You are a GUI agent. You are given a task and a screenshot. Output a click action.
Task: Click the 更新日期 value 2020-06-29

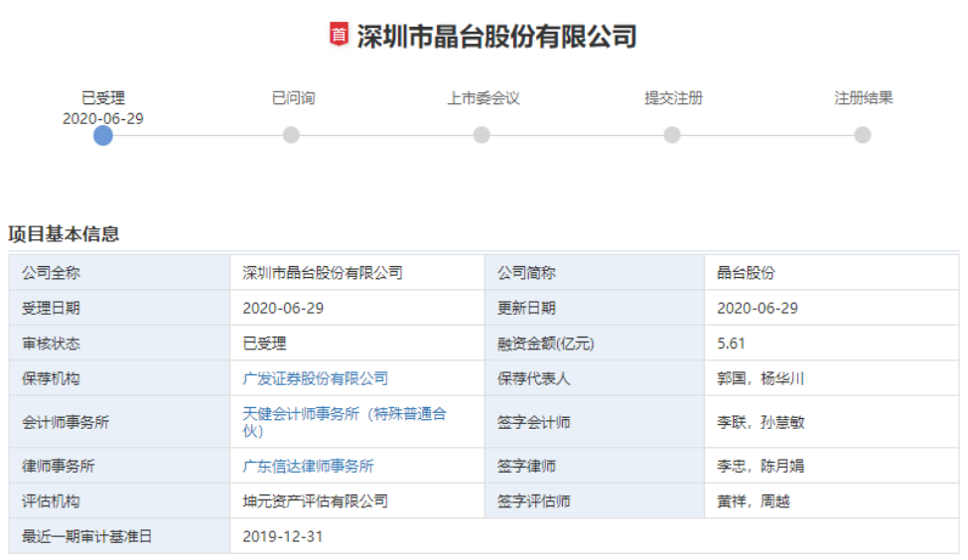pos(758,308)
